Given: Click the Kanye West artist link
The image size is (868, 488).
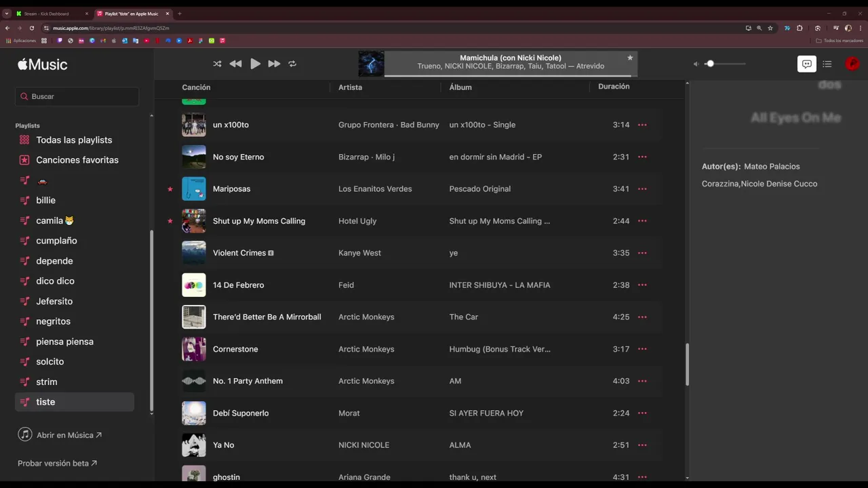Looking at the screenshot, I should 359,253.
